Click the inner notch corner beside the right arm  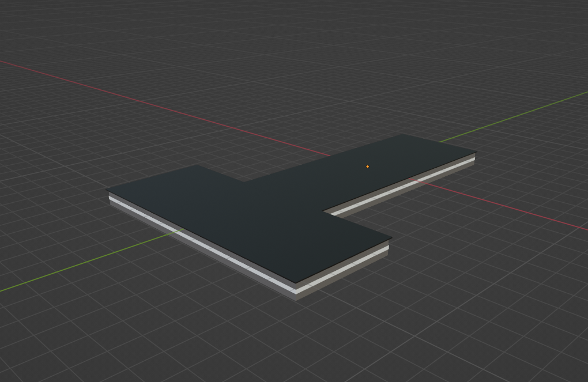coord(325,212)
